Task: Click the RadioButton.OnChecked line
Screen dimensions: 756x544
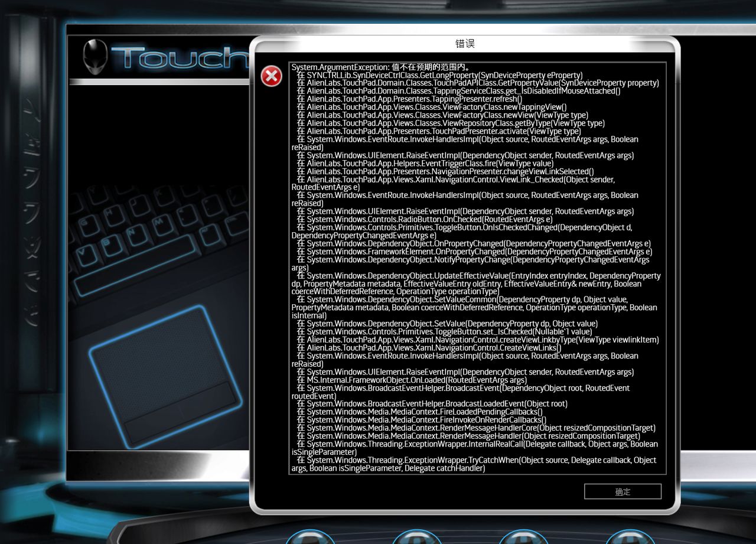Action: [x=425, y=220]
